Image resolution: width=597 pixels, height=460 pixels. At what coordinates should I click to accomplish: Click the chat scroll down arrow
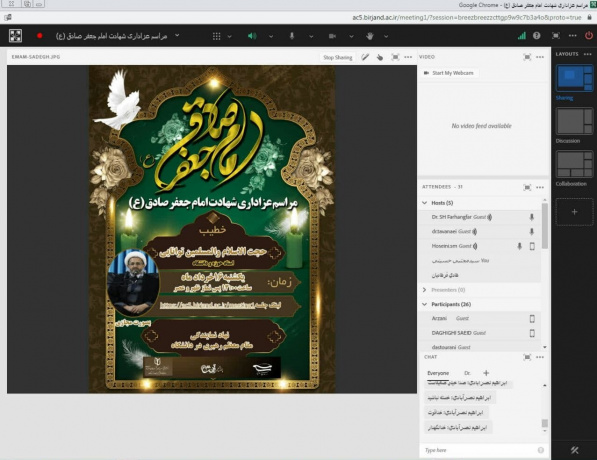pos(544,431)
